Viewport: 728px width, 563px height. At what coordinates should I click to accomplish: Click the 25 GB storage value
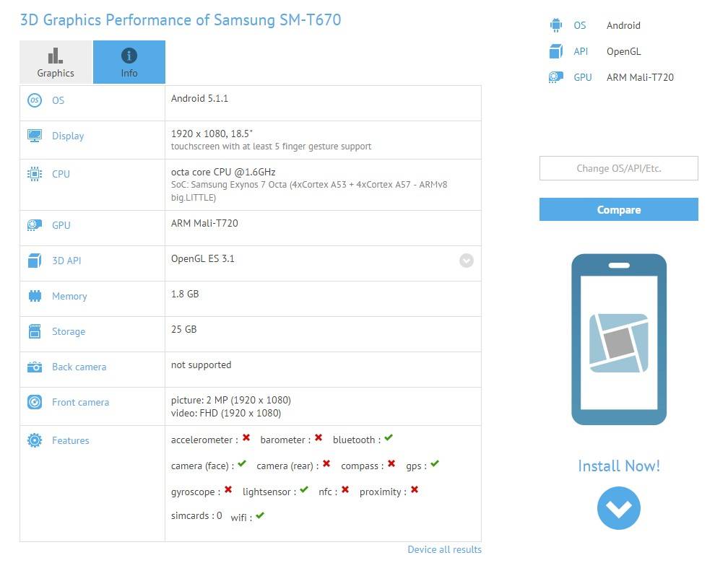pyautogui.click(x=184, y=330)
